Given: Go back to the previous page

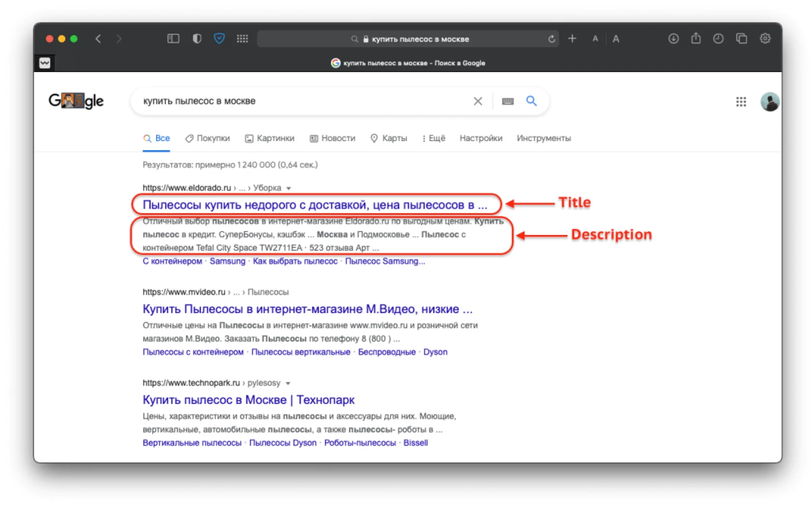Looking at the screenshot, I should [98, 39].
